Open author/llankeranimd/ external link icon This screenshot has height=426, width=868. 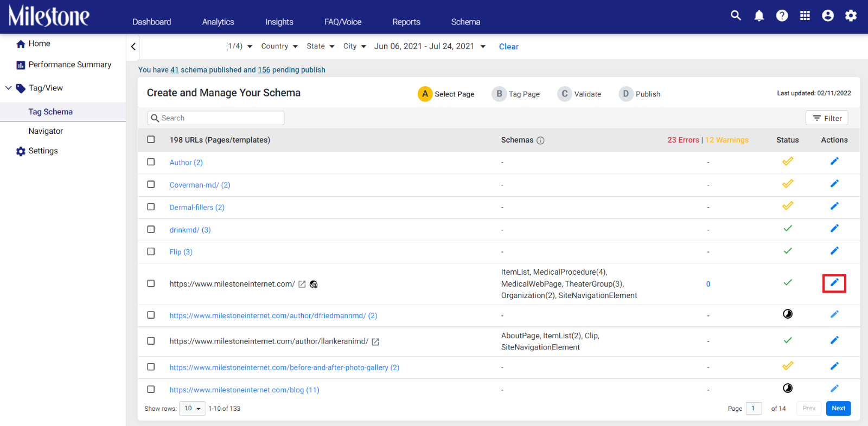click(375, 341)
